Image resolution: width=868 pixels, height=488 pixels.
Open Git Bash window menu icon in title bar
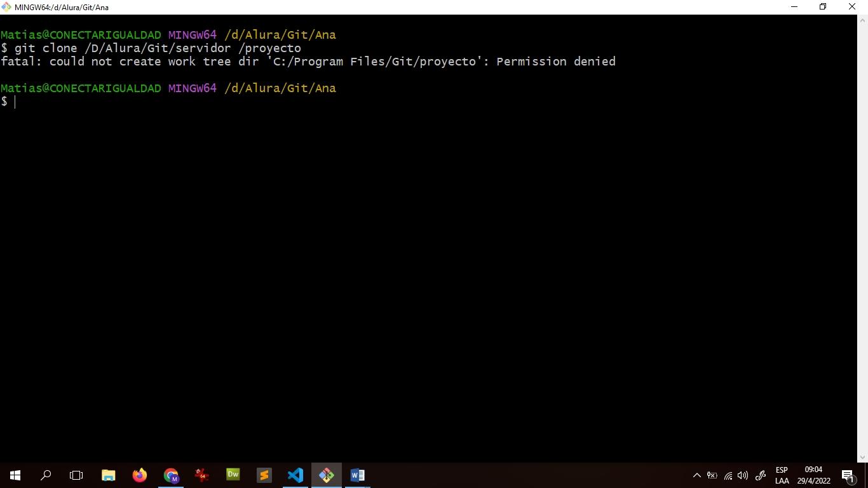[x=6, y=7]
